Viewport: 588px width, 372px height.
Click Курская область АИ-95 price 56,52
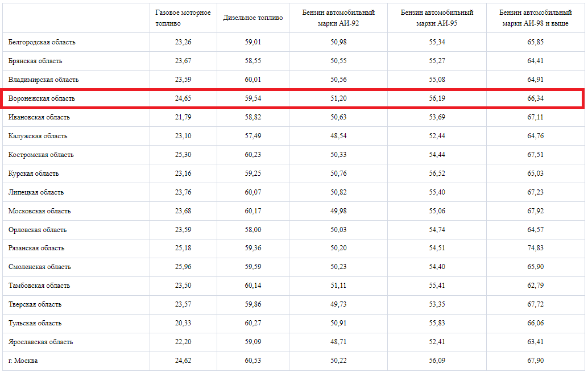(437, 173)
